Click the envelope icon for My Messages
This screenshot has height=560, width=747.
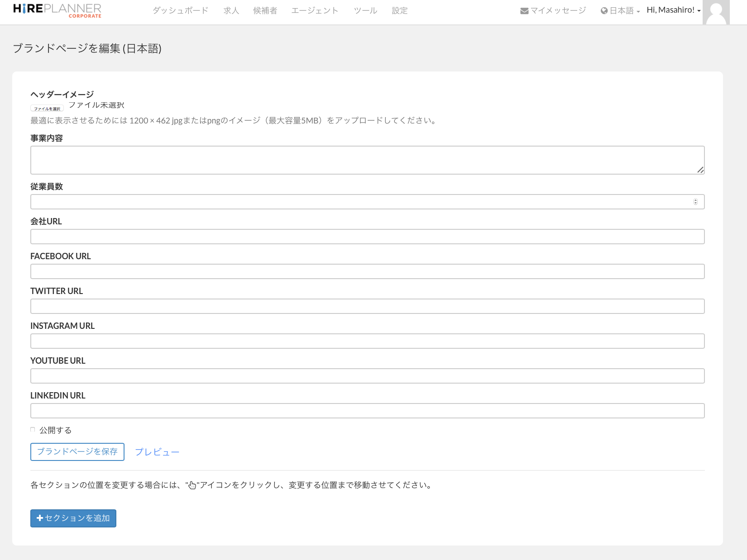(x=524, y=11)
